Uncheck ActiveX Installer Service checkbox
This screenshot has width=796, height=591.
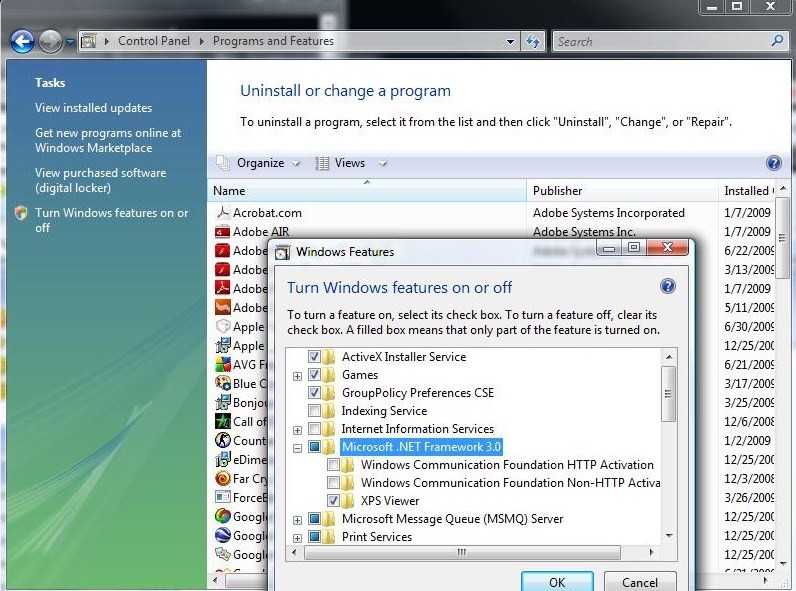tap(314, 357)
